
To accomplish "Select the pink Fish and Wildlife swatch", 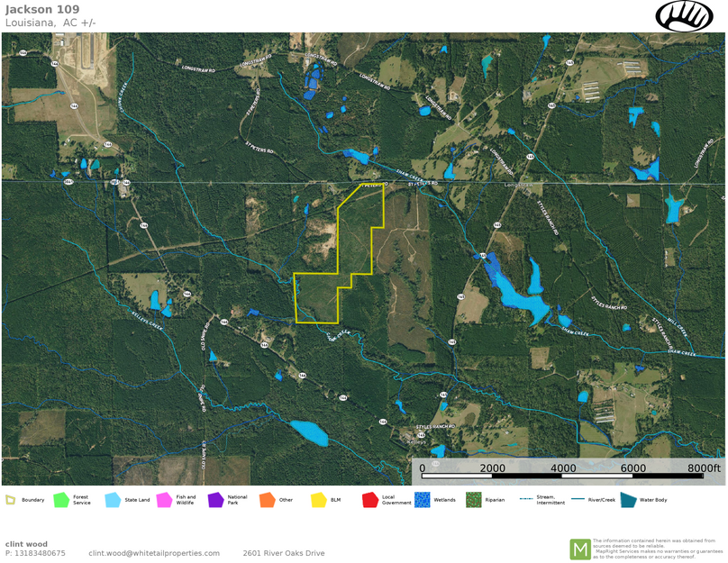I will coord(164,499).
